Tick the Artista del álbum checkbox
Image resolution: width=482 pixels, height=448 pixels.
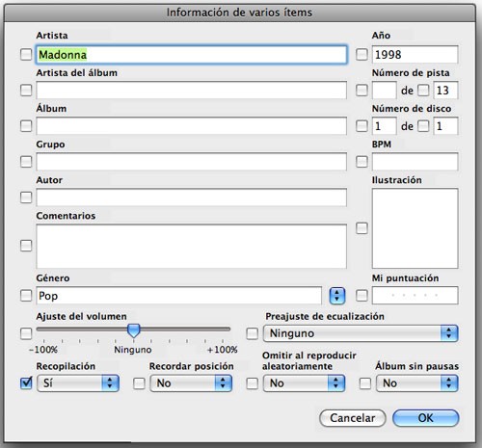[26, 91]
